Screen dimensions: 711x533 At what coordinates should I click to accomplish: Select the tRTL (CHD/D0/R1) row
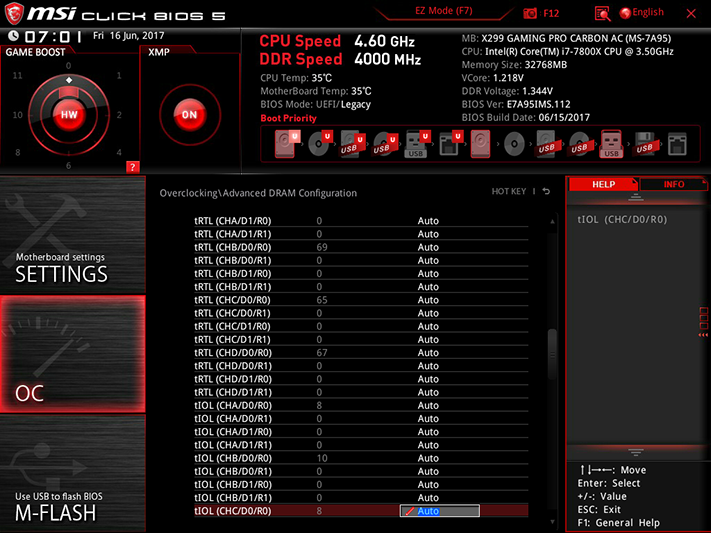point(361,366)
